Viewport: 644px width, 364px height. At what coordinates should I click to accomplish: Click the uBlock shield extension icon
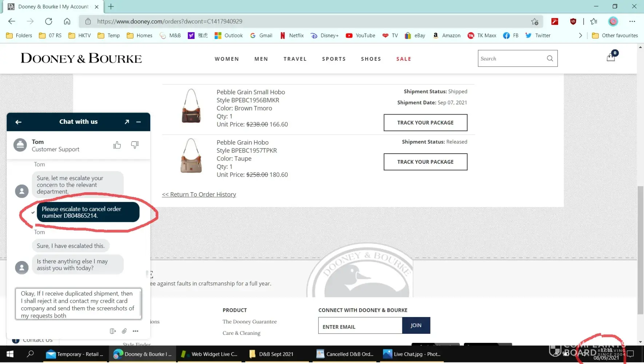pyautogui.click(x=573, y=21)
